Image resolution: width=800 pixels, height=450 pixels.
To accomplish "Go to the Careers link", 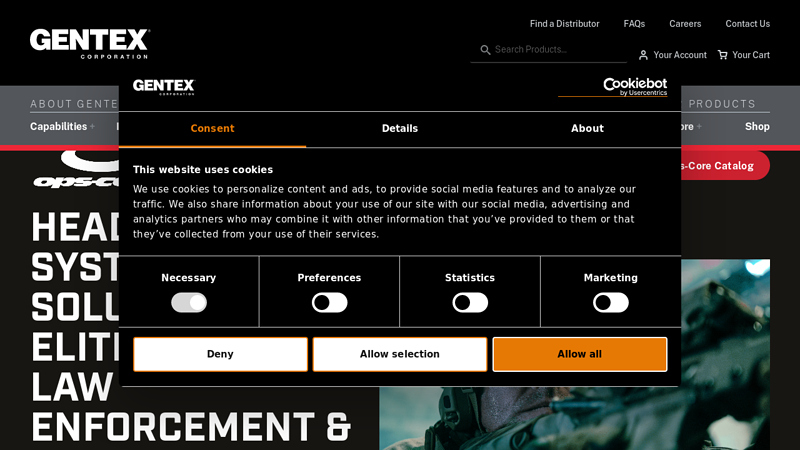I will [685, 24].
